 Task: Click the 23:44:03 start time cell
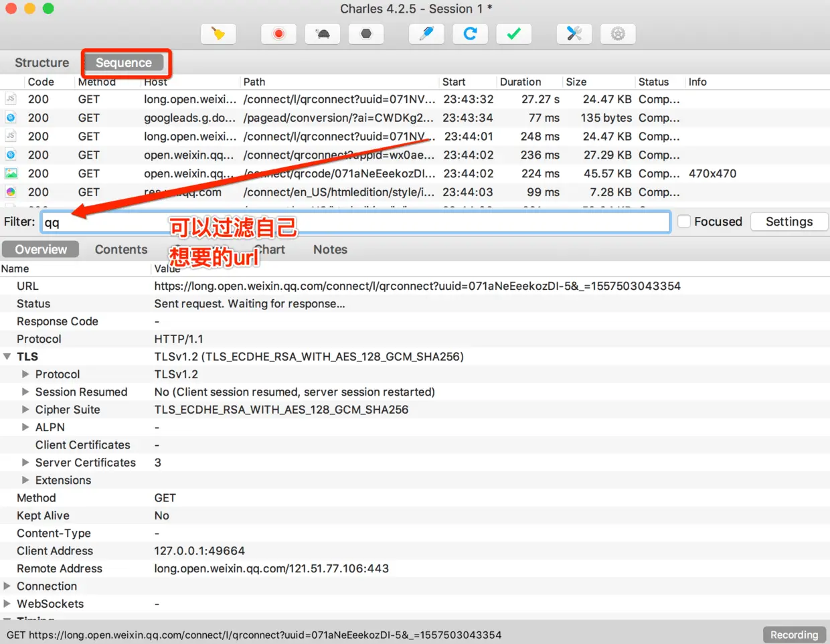(468, 192)
